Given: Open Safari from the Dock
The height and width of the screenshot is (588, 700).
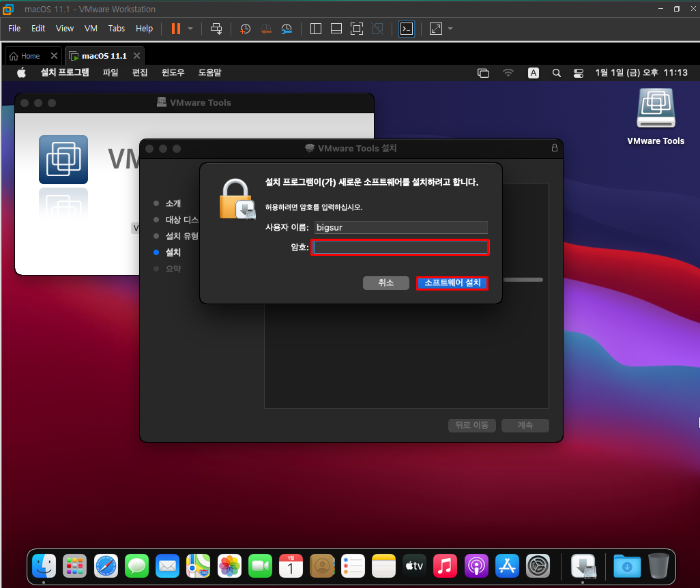Looking at the screenshot, I should 106,566.
